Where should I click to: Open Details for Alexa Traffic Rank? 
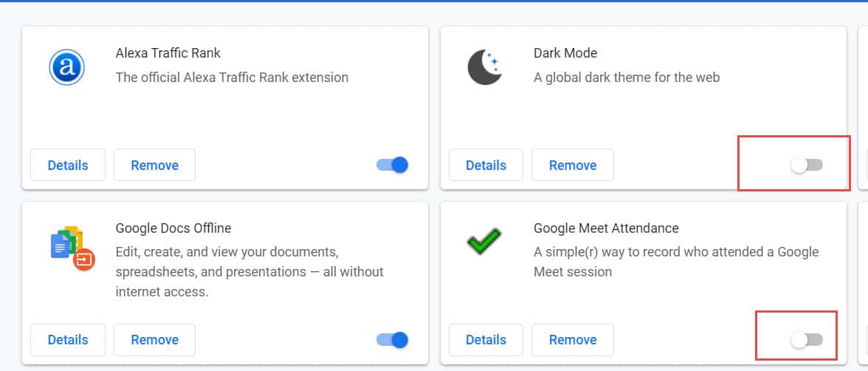coord(68,165)
